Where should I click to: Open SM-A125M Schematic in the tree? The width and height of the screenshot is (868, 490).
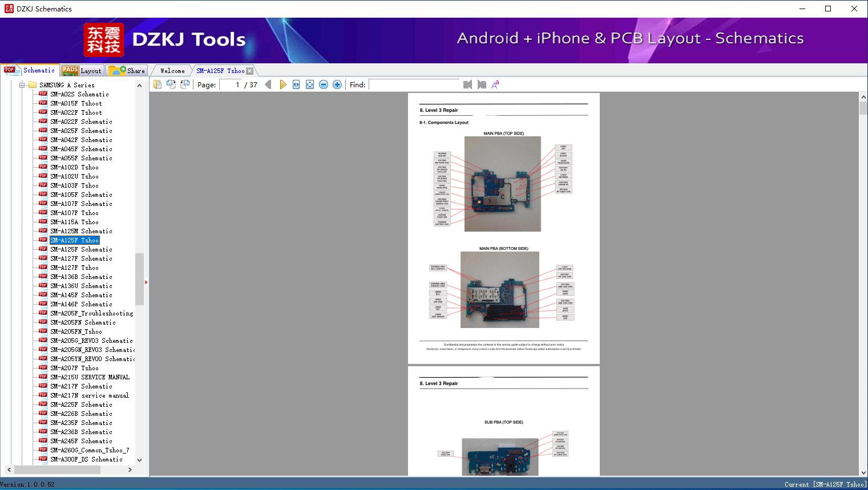(81, 231)
